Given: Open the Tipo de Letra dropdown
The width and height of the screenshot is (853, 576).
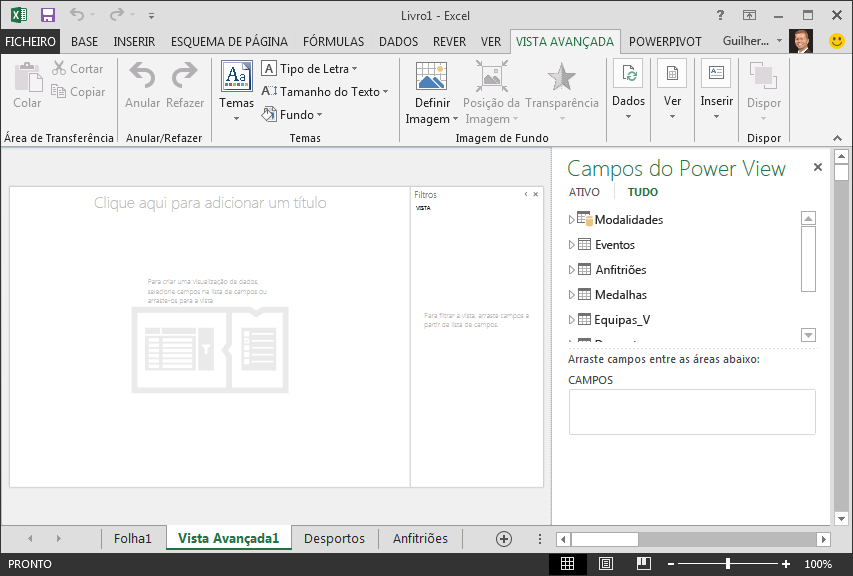Looking at the screenshot, I should pyautogui.click(x=310, y=69).
